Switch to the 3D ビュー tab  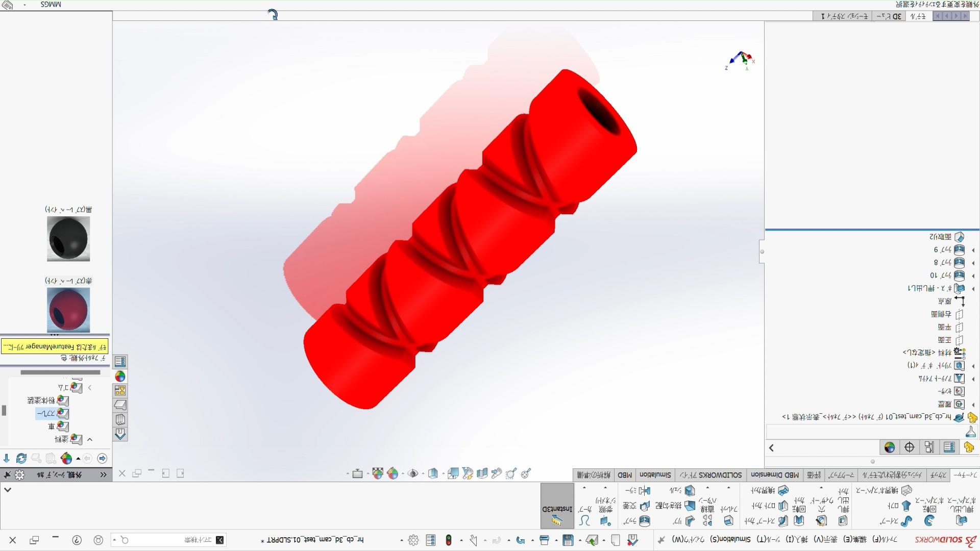(x=889, y=16)
